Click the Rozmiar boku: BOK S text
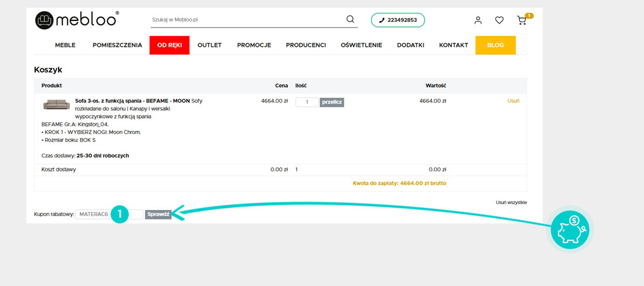This screenshot has width=644, height=286. 68,140
